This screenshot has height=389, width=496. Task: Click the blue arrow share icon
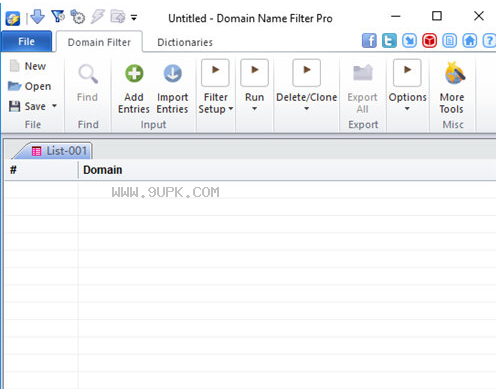pyautogui.click(x=409, y=41)
